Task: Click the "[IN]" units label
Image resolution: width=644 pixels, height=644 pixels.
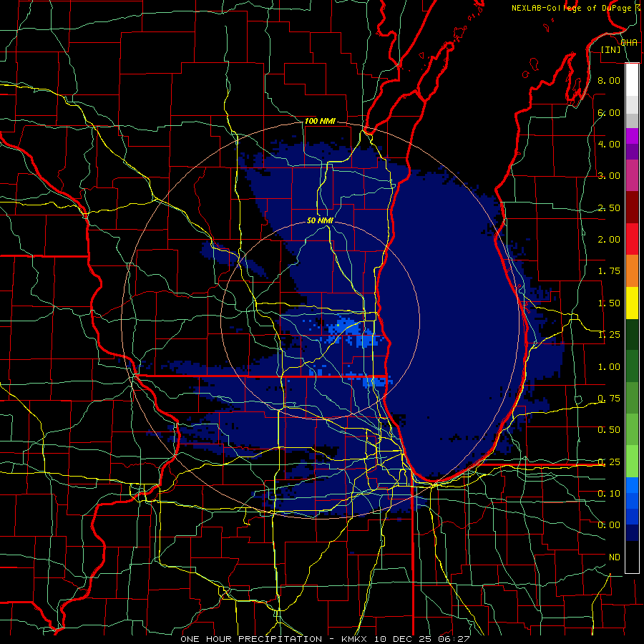Action: pos(611,49)
